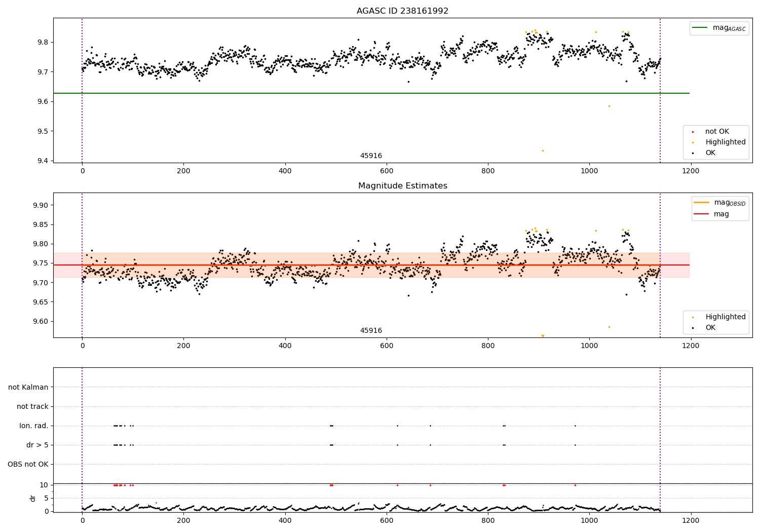Click 'Highlighted' in the middle plot legend
The width and height of the screenshot is (760, 532).
pos(726,317)
